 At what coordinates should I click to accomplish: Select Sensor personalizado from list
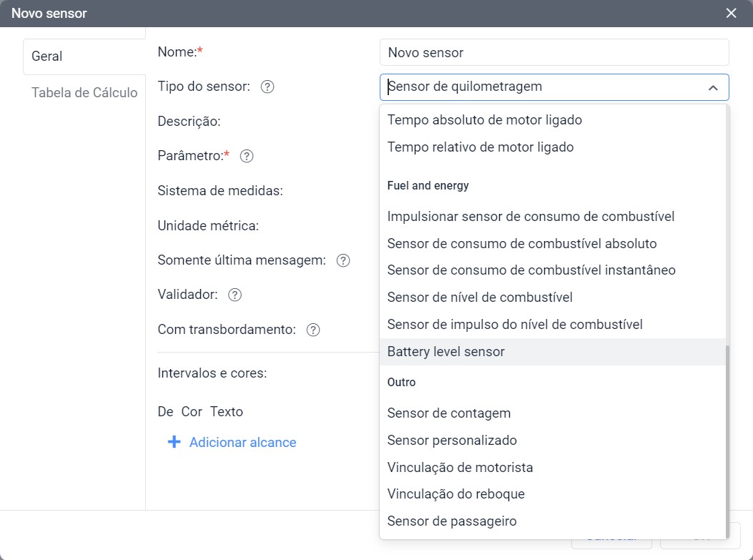tap(451, 441)
